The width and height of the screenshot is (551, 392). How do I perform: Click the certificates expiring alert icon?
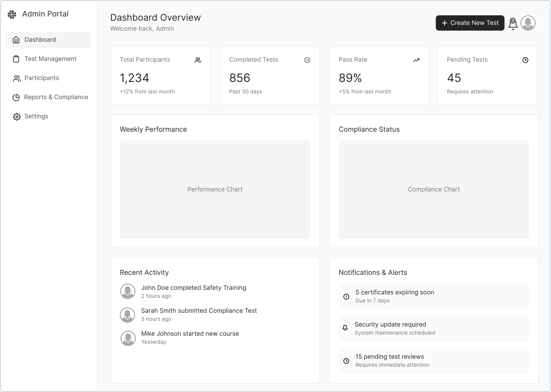point(346,297)
